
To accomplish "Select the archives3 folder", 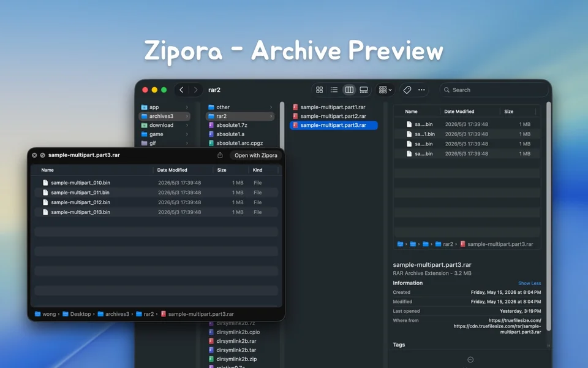I will [165, 116].
